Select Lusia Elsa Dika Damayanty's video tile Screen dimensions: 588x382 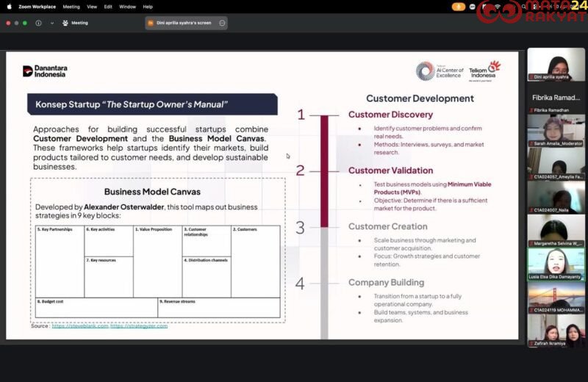pos(556,264)
